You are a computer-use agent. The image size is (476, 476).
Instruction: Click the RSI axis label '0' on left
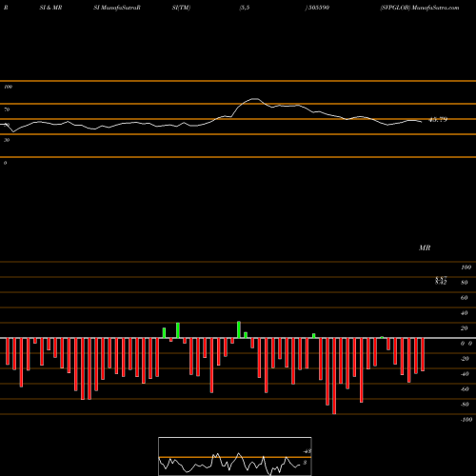point(5,163)
